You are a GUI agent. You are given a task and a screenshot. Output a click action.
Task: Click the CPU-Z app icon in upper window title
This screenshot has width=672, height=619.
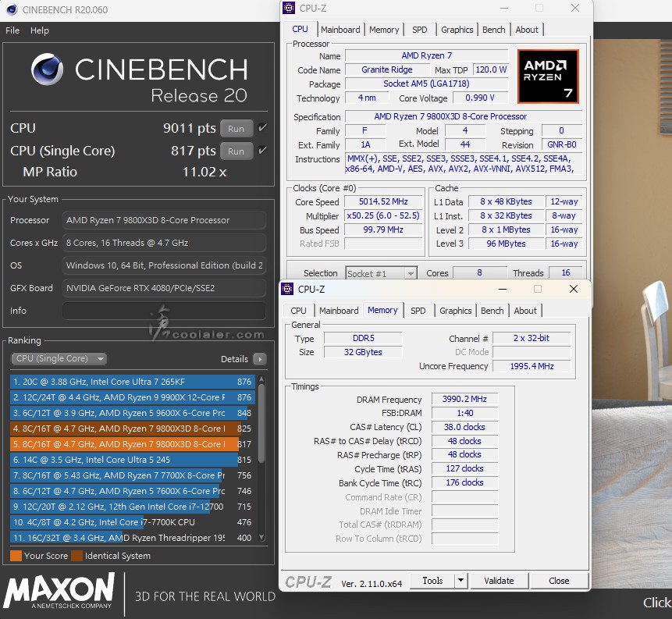[x=289, y=8]
